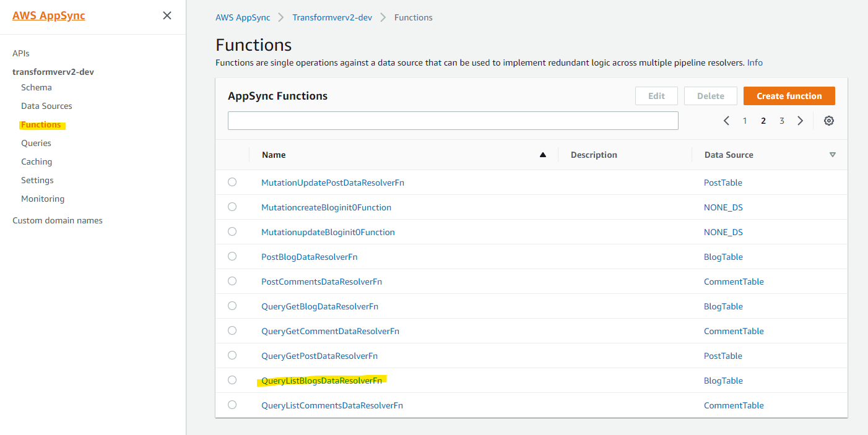868x435 pixels.
Task: Select the QueryListBlogsDataResolverFn radio button
Action: pyautogui.click(x=232, y=380)
